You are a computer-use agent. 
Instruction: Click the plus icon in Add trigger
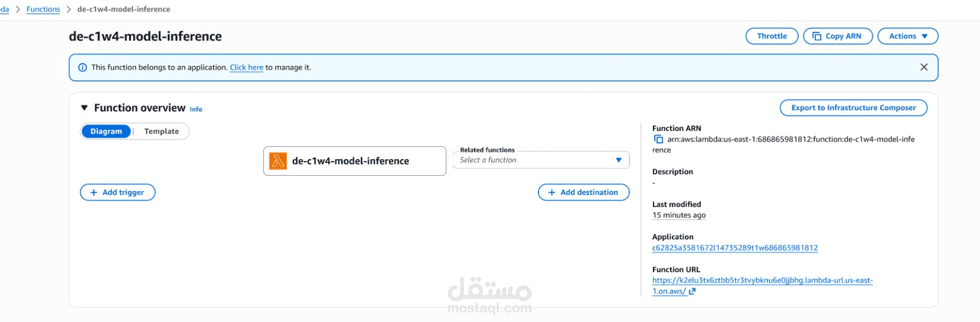pyautogui.click(x=94, y=192)
